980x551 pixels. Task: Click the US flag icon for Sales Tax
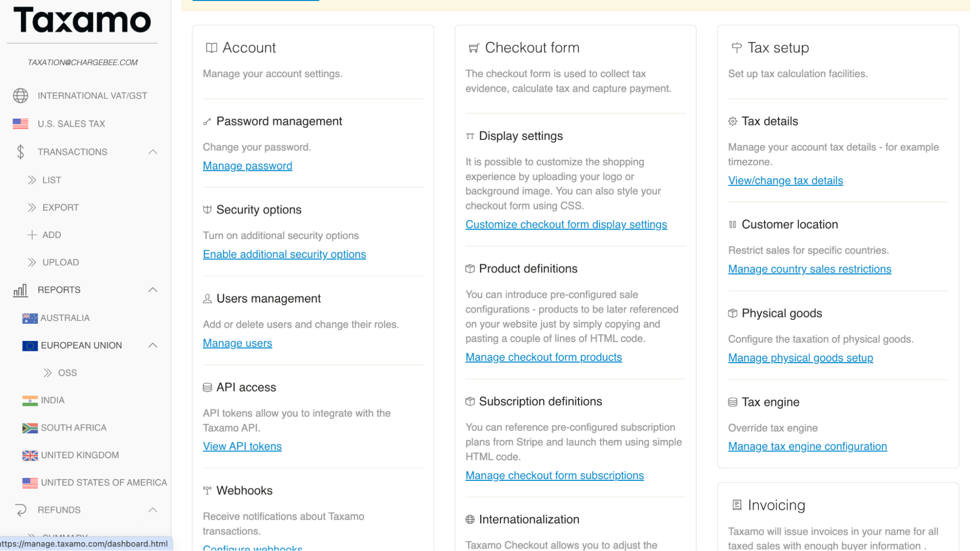pos(21,124)
